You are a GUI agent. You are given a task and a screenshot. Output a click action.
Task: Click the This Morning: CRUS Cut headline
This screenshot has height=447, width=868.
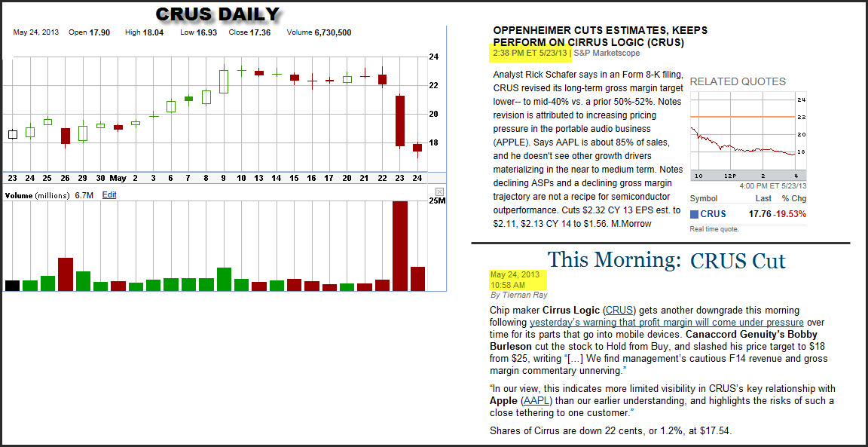[667, 260]
